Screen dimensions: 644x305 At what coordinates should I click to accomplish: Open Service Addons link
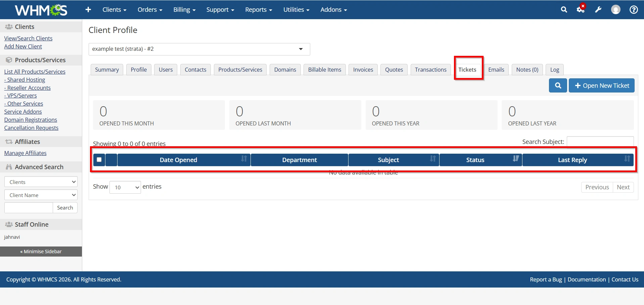click(23, 112)
